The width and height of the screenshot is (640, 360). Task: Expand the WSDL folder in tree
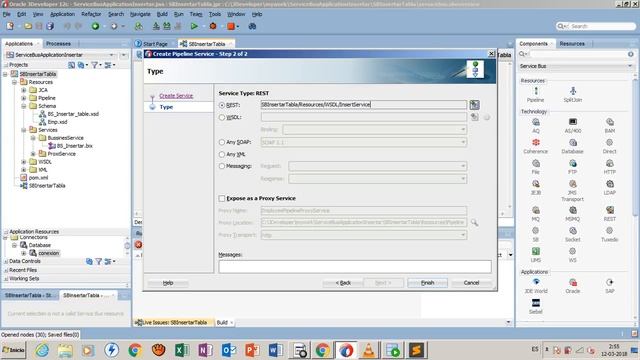24,162
